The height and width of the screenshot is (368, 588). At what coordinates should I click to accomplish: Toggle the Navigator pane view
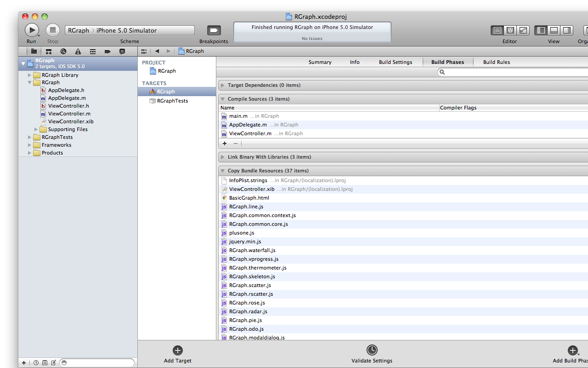click(x=541, y=30)
